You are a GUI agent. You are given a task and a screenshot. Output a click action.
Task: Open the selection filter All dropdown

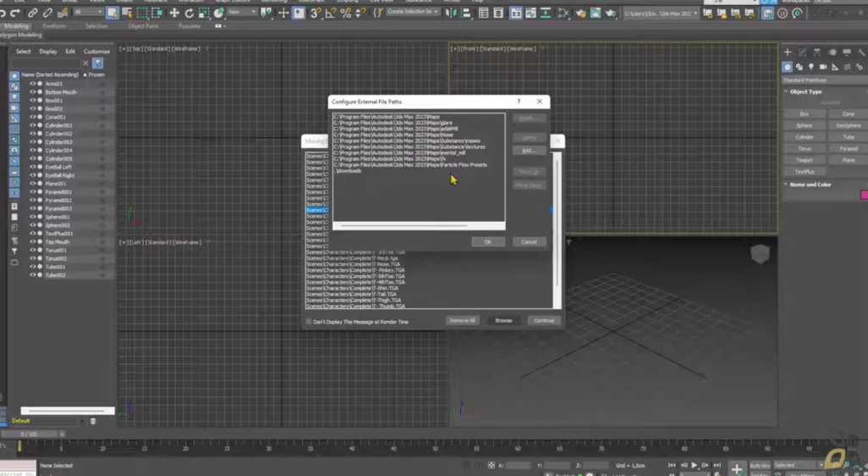tap(87, 12)
